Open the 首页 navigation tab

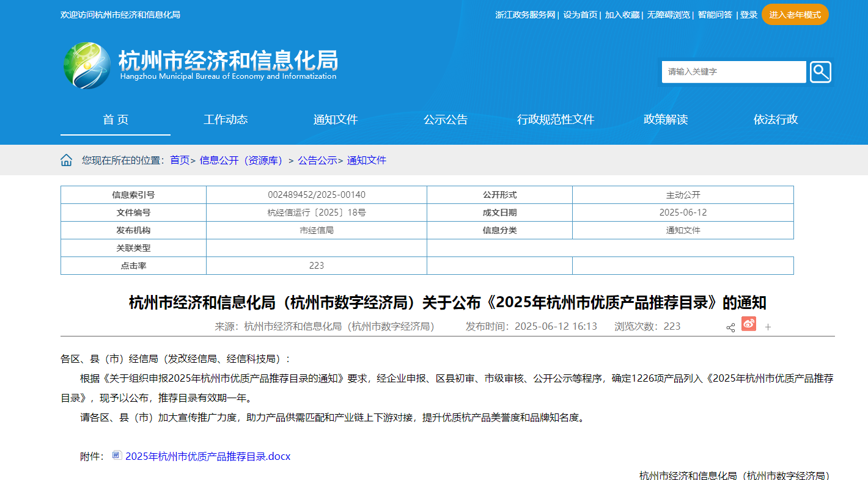tap(116, 120)
